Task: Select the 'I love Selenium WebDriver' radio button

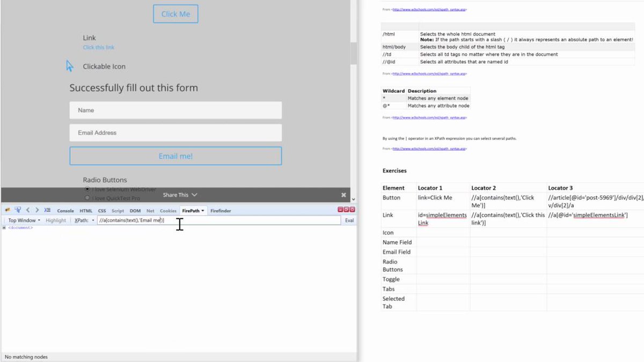Action: (86, 189)
